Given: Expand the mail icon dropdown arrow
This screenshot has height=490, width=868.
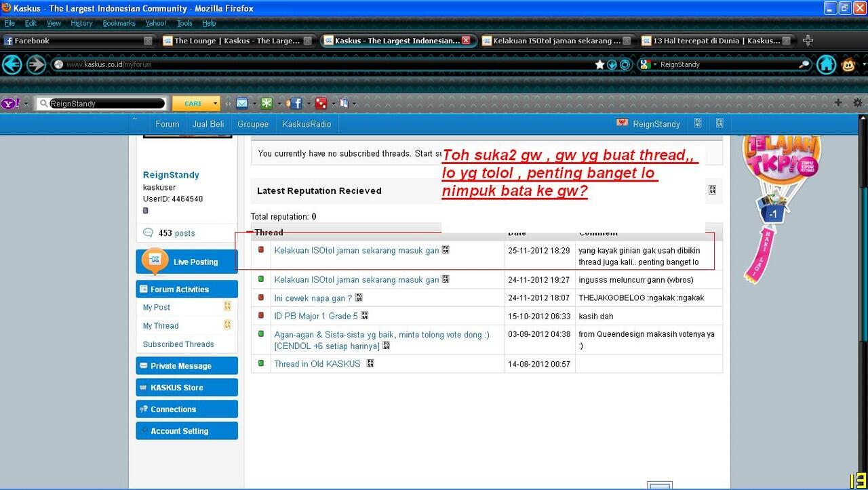Looking at the screenshot, I should [254, 104].
